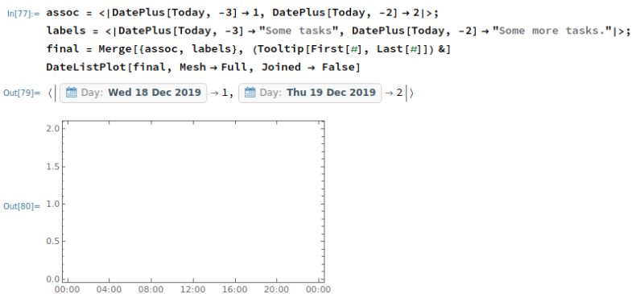Place cursor in DateListPlot code line
This screenshot has width=644, height=294.
click(204, 67)
